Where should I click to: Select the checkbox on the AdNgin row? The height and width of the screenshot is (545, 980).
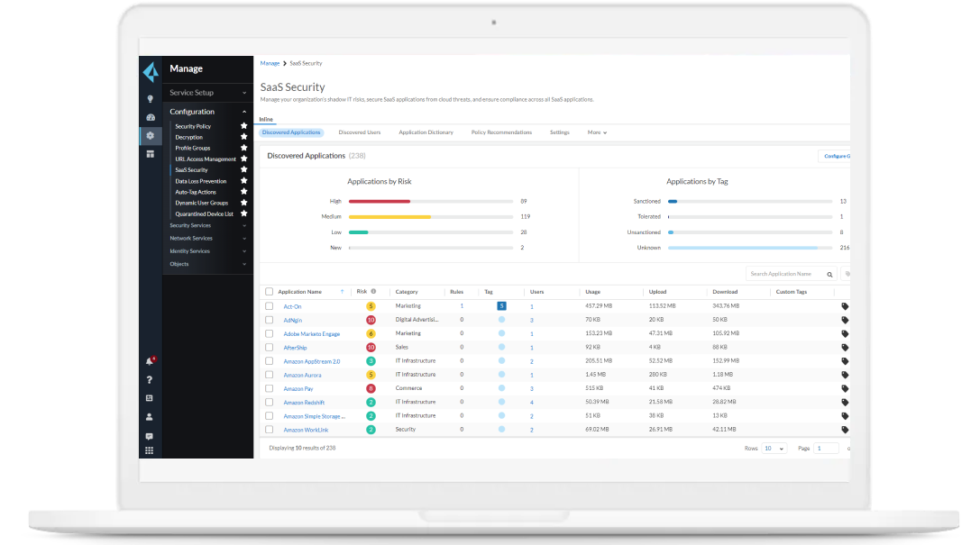268,319
